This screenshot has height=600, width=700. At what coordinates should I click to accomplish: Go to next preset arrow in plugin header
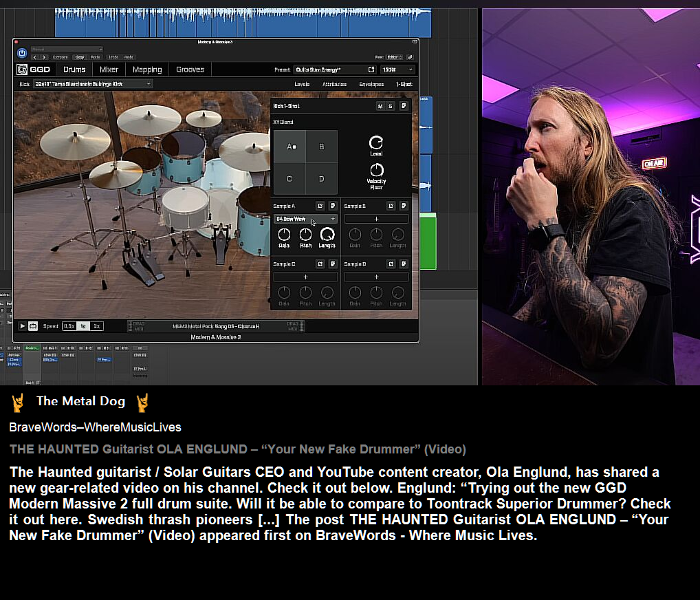(44, 57)
